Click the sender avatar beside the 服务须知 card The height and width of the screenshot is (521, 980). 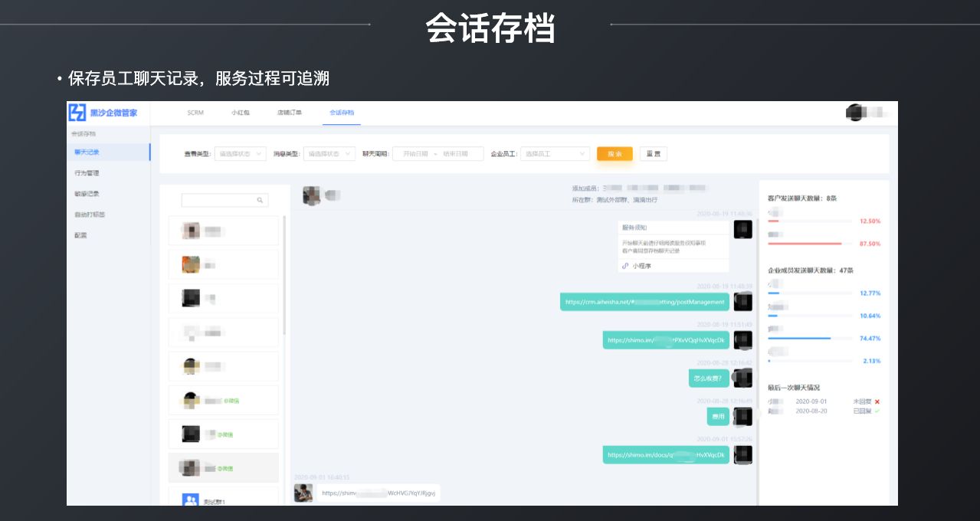pyautogui.click(x=742, y=229)
